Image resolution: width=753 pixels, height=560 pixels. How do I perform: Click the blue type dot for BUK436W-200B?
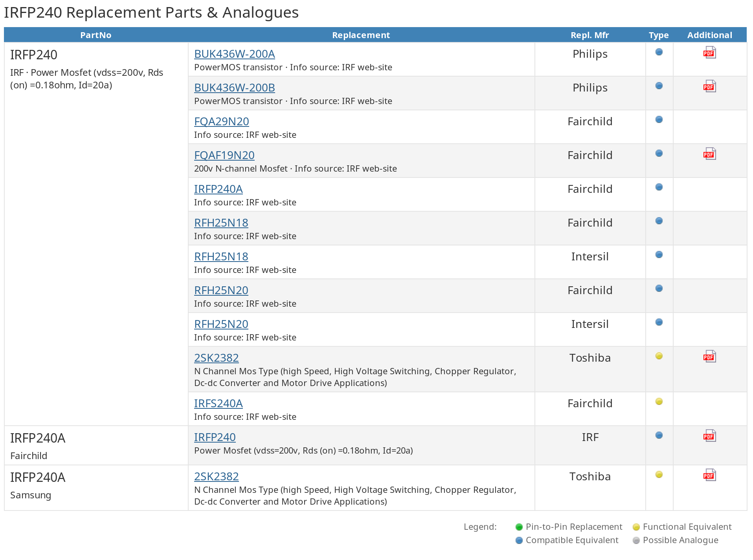click(659, 86)
